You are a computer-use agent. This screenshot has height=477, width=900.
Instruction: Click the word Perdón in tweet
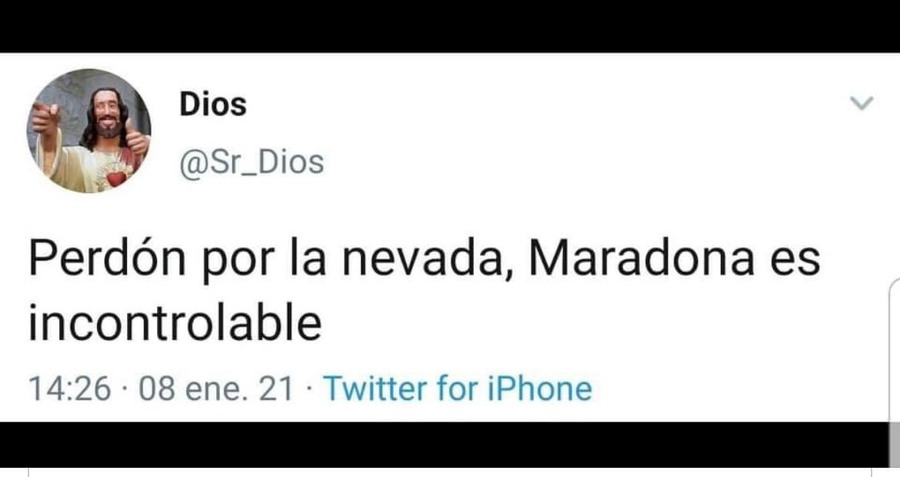pos(107,259)
